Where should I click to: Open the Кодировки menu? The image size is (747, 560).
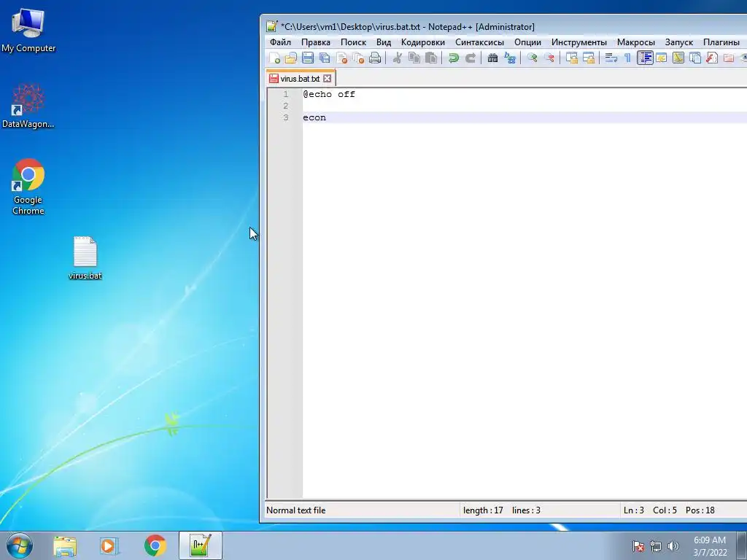423,42
